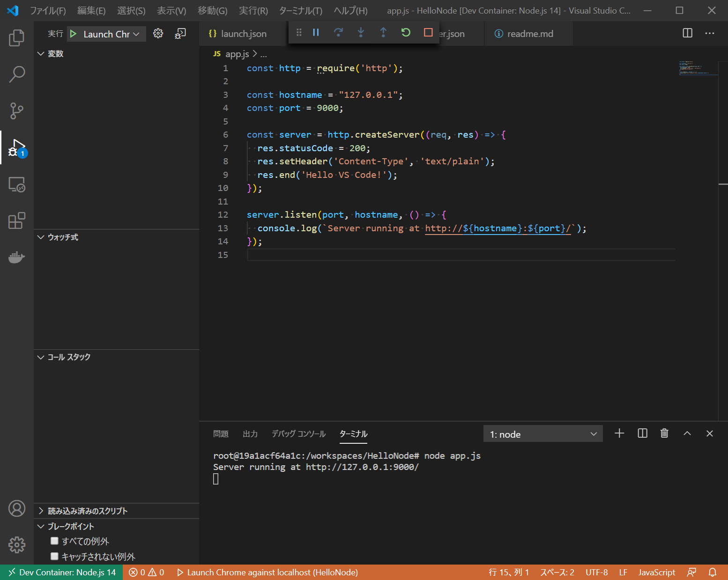The width and height of the screenshot is (728, 580).
Task: Open notifications bell in status bar
Action: (x=713, y=572)
